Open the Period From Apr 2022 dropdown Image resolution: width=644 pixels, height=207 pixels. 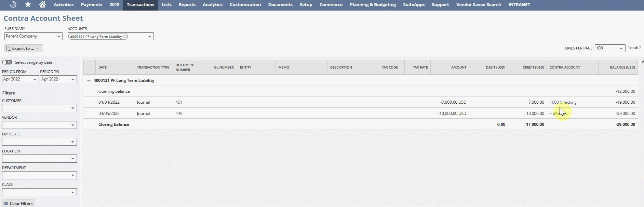[20, 79]
